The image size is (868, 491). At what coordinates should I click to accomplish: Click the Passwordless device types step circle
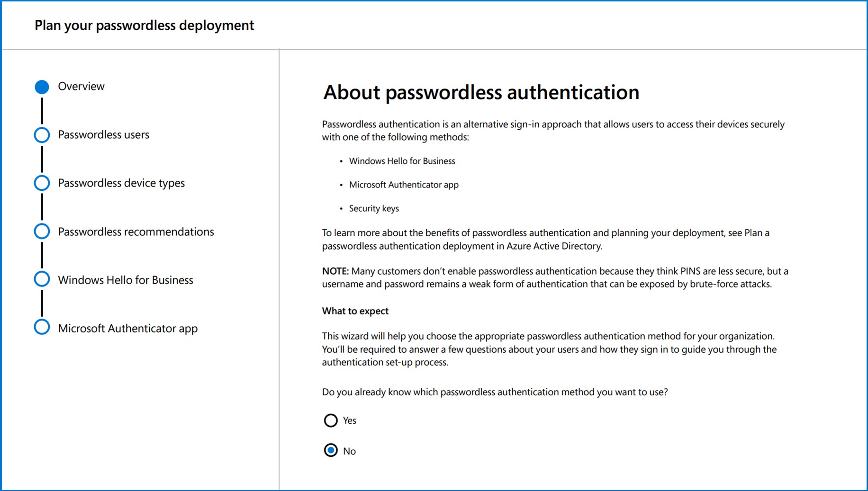[x=42, y=183]
